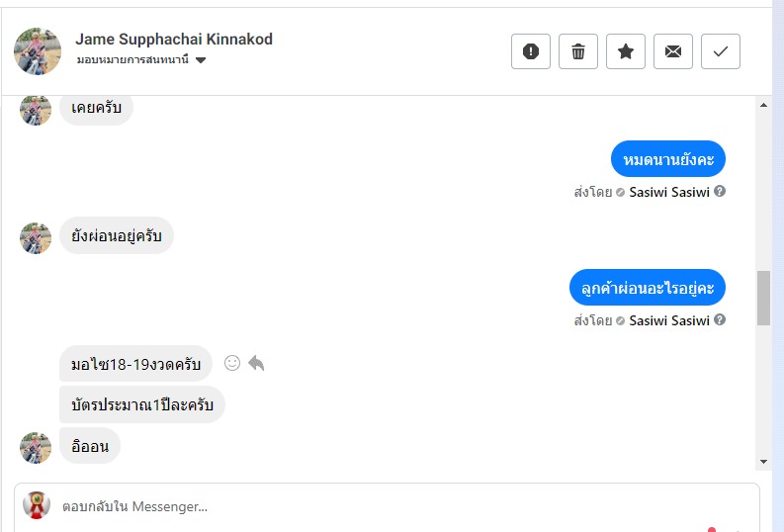
Task: Click the page avatar in reply box
Action: 37,505
